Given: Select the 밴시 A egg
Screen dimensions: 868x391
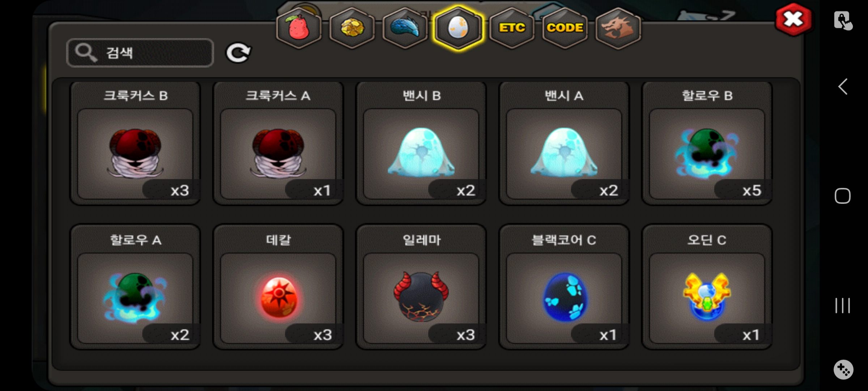Looking at the screenshot, I should click(x=564, y=143).
